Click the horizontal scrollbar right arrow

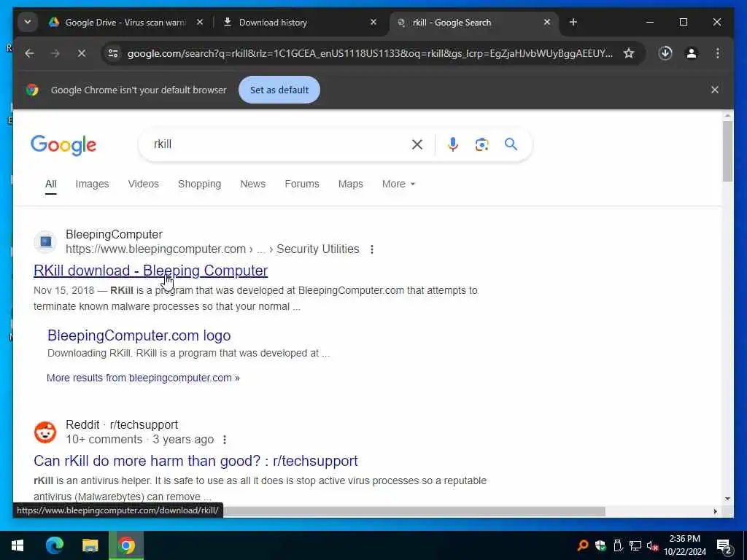coord(715,511)
